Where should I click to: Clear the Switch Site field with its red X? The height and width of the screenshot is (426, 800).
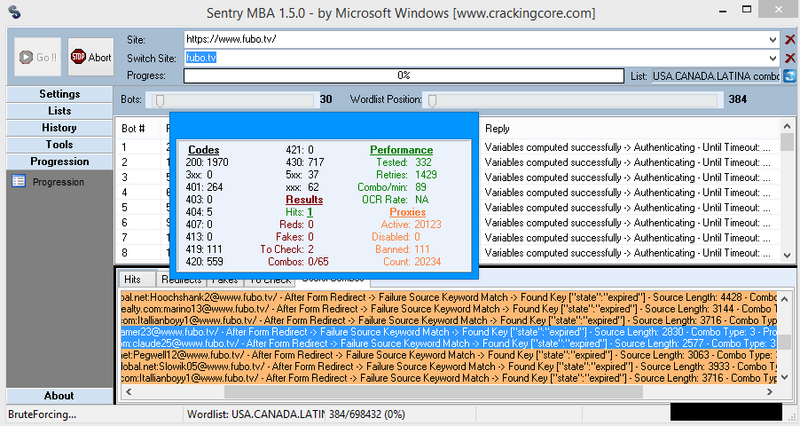click(790, 58)
